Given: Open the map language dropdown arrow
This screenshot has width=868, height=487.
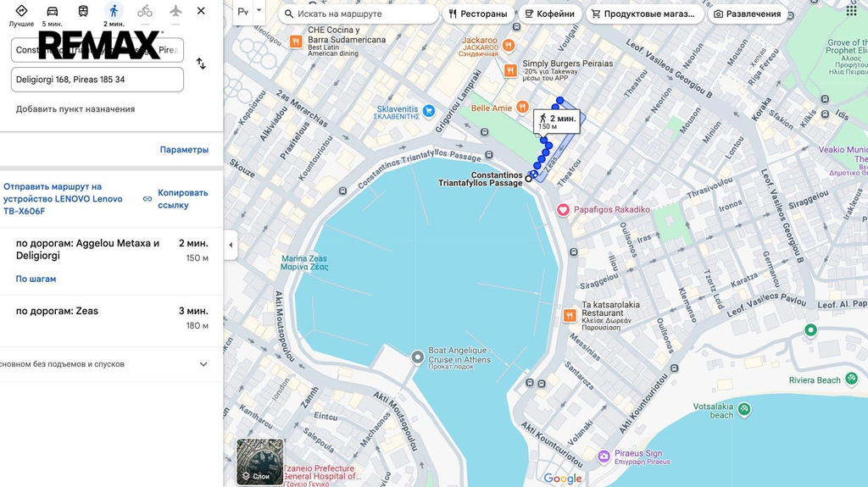Looking at the screenshot, I should point(259,12).
